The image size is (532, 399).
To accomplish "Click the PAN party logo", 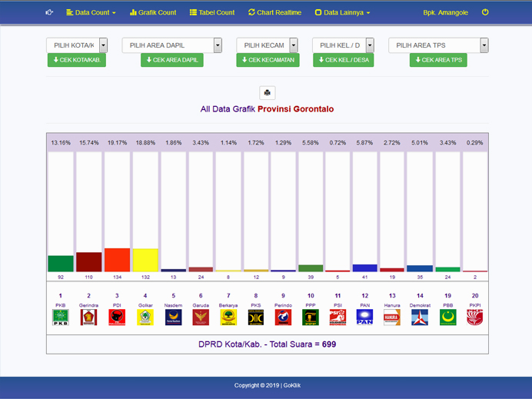I will pyautogui.click(x=364, y=317).
